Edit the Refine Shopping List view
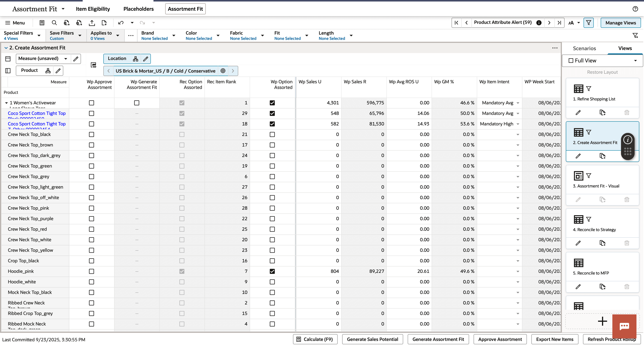This screenshot has height=346, width=644. [x=578, y=112]
